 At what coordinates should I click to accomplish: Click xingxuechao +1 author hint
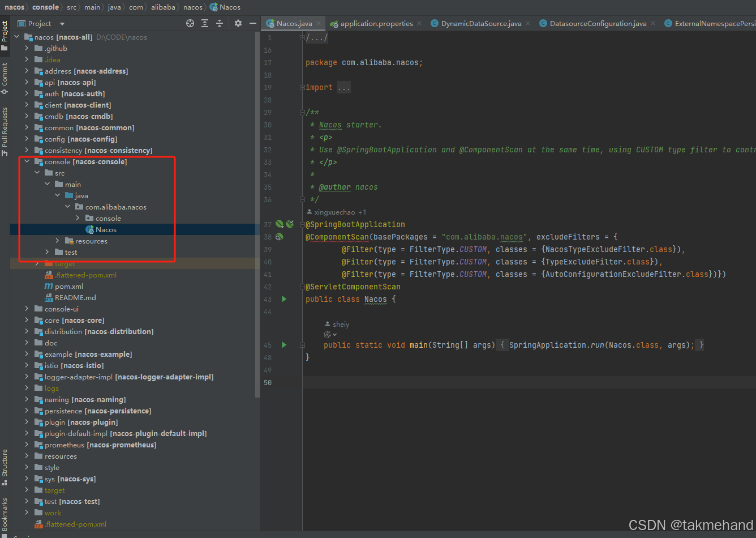click(x=336, y=212)
